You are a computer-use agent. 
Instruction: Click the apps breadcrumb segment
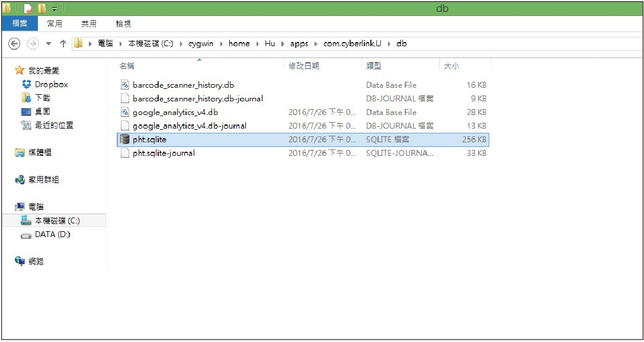coord(299,44)
